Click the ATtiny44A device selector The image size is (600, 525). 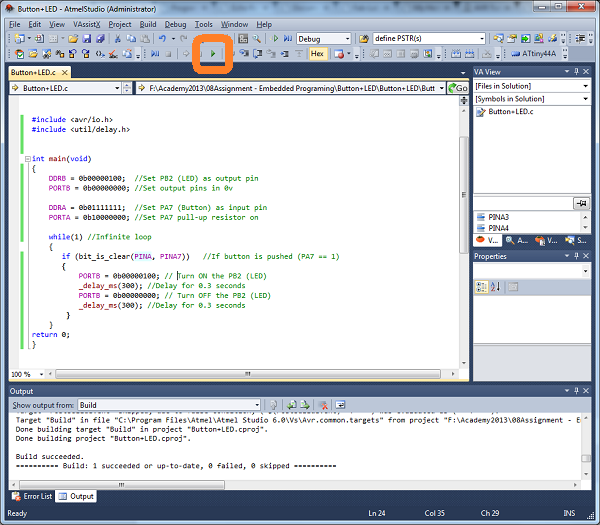[x=534, y=54]
